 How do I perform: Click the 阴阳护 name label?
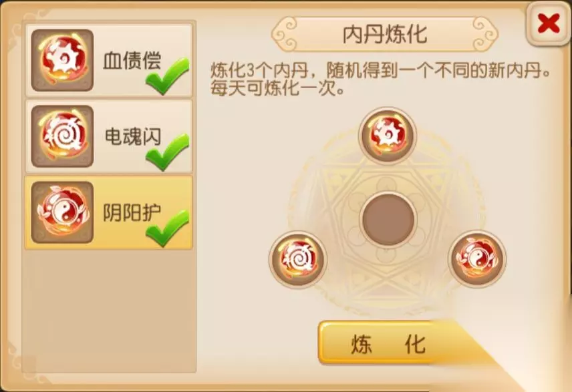click(132, 212)
